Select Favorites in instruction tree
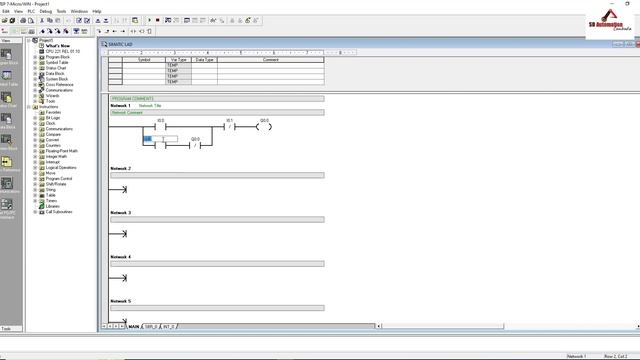640x360 pixels. (53, 112)
